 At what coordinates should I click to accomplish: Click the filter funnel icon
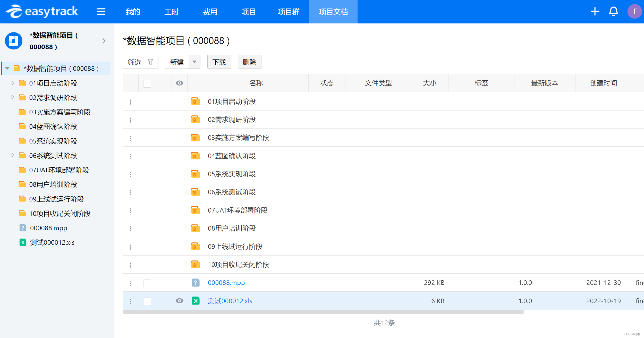coord(150,62)
